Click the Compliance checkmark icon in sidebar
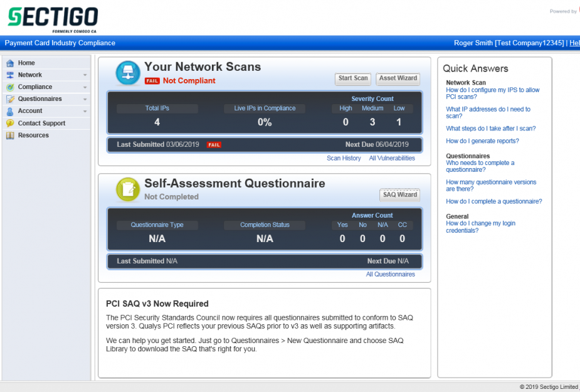Image resolution: width=580 pixels, height=392 pixels. tap(10, 87)
